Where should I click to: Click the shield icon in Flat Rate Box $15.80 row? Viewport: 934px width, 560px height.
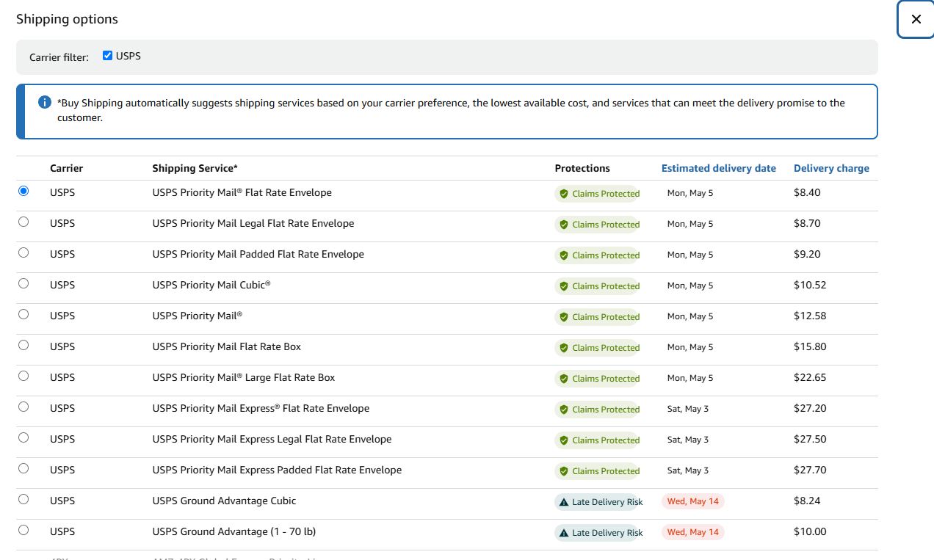(564, 348)
